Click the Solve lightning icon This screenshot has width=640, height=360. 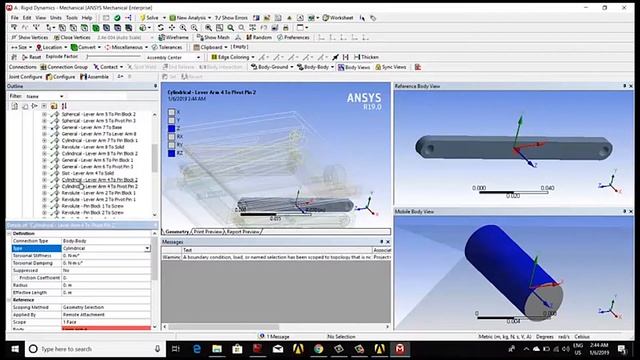[x=142, y=18]
